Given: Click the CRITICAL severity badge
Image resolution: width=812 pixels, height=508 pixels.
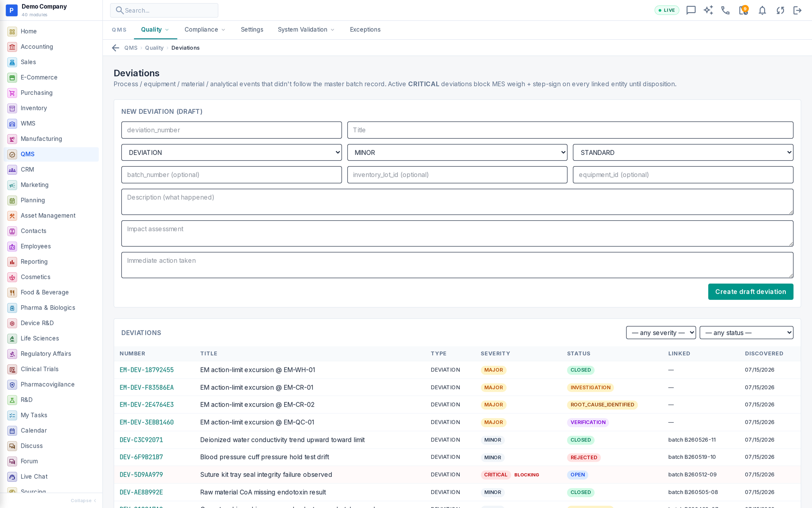Looking at the screenshot, I should [x=496, y=475].
